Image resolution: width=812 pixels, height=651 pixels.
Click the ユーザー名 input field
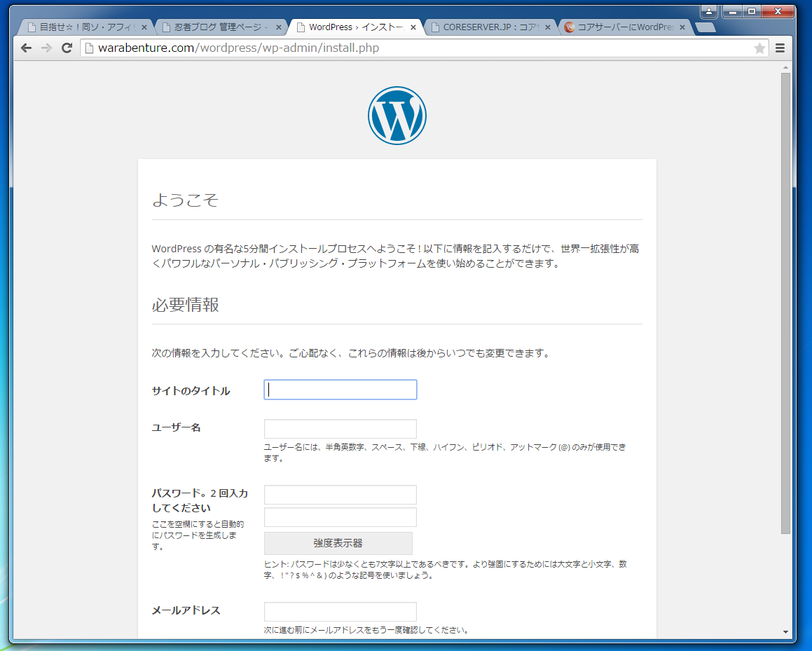point(340,429)
